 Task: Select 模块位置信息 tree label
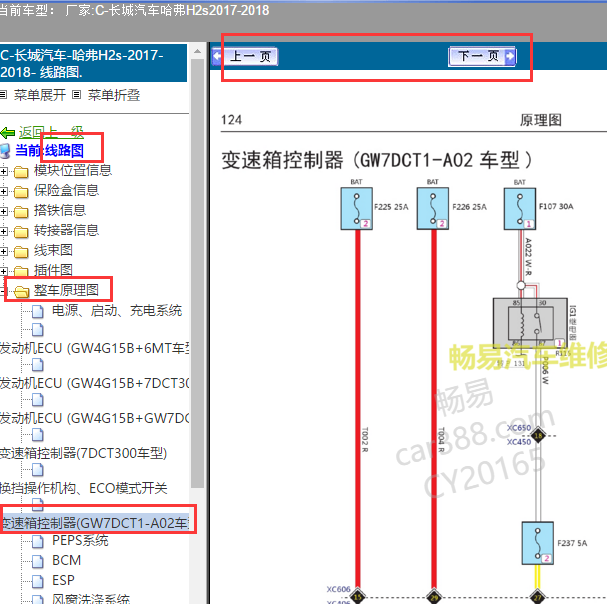click(x=73, y=170)
